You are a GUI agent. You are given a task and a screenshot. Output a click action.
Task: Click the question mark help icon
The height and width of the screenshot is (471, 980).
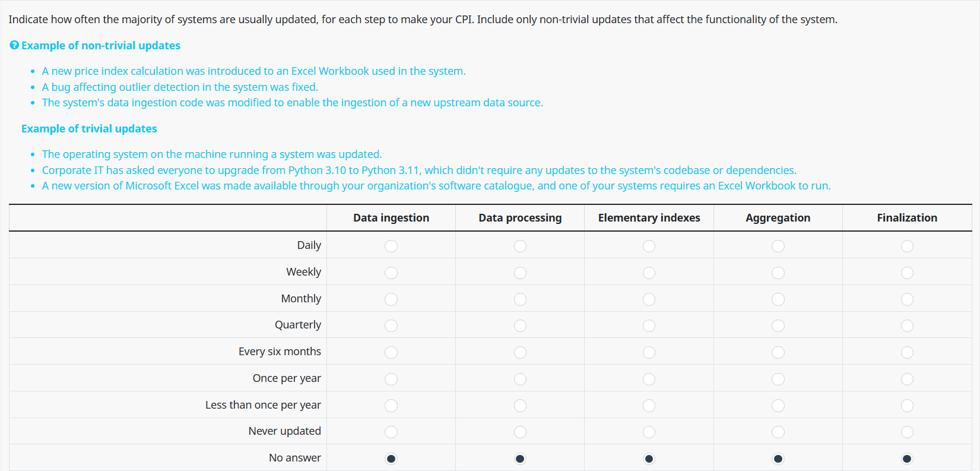pyautogui.click(x=14, y=45)
